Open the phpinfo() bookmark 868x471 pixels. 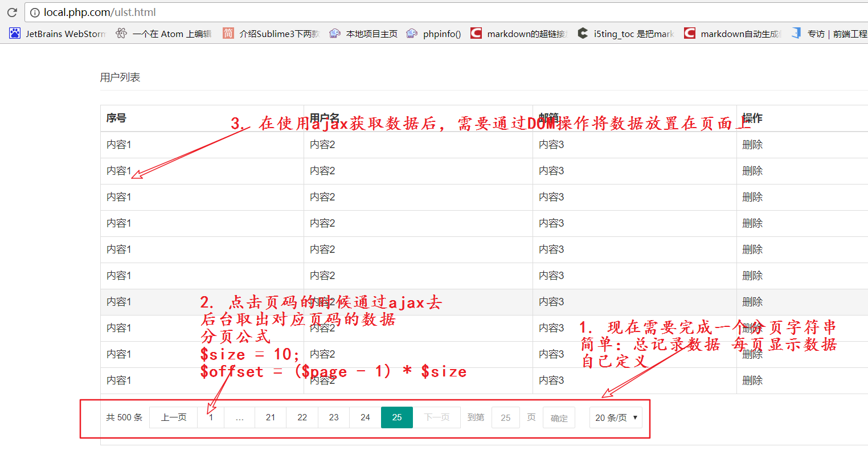(x=434, y=34)
